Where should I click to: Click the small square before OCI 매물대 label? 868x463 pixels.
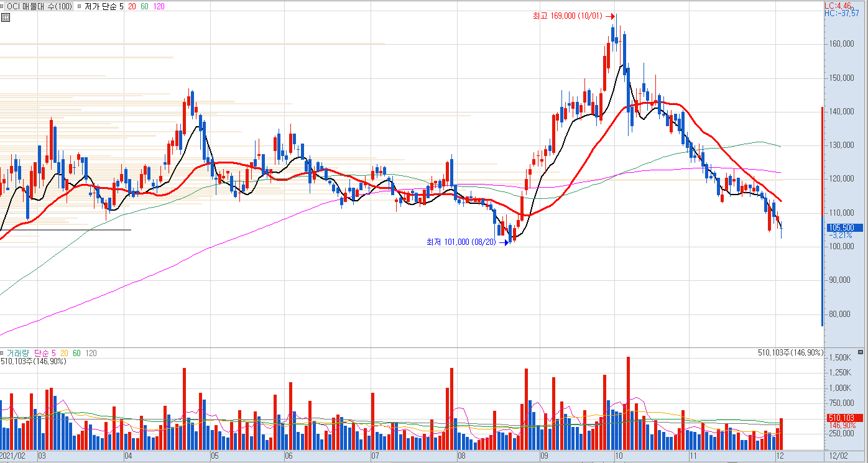coord(2,6)
